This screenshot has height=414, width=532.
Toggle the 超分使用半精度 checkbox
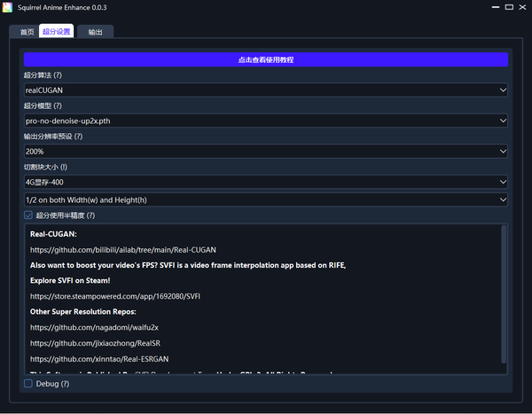click(x=28, y=215)
